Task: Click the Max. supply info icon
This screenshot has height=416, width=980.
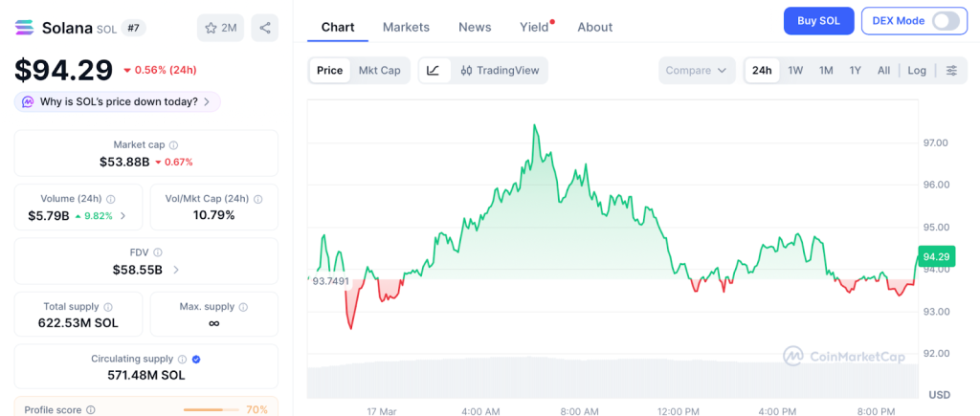Action: point(243,307)
